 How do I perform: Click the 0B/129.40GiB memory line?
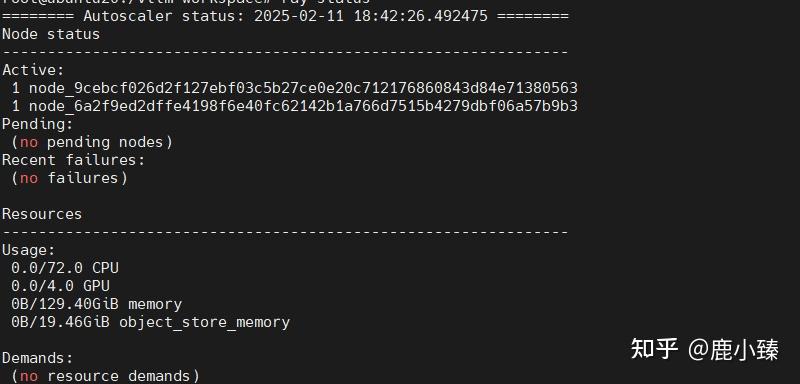tap(96, 304)
